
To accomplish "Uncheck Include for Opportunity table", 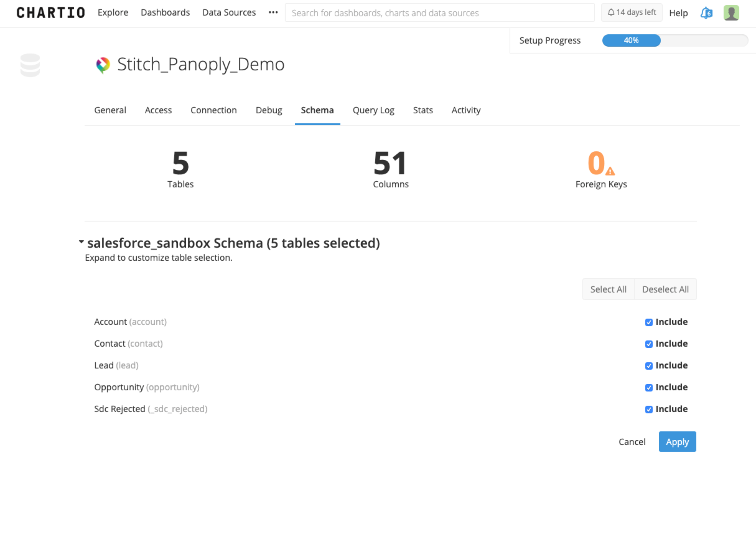I will [x=649, y=388].
